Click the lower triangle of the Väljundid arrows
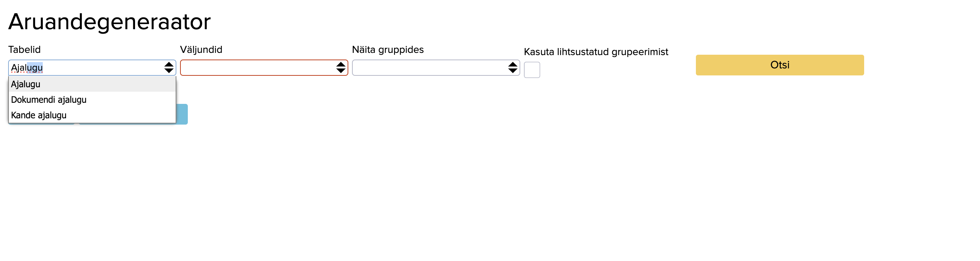 [x=341, y=71]
